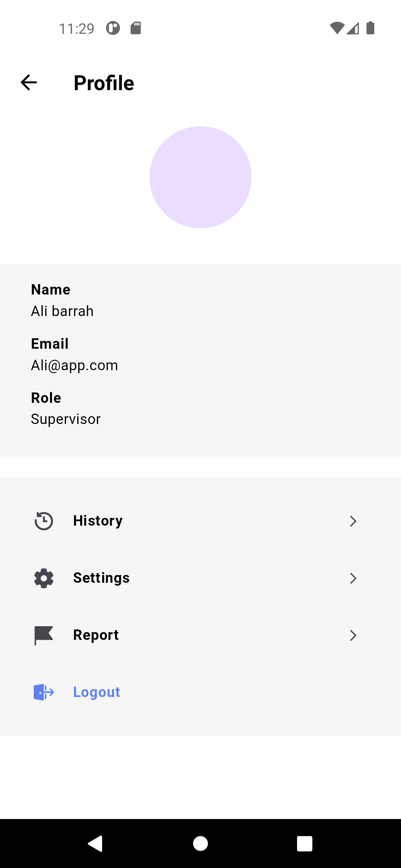Expand the Settings chevron arrow

(353, 578)
